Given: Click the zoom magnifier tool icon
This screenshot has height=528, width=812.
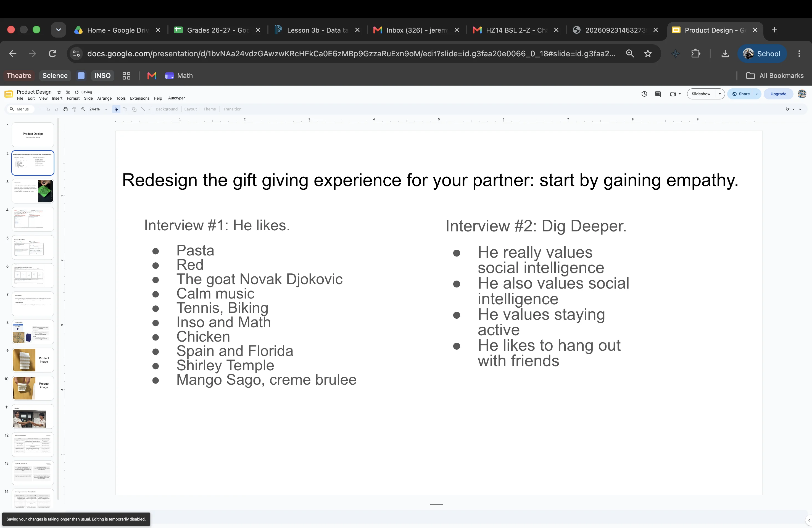Looking at the screenshot, I should 83,109.
